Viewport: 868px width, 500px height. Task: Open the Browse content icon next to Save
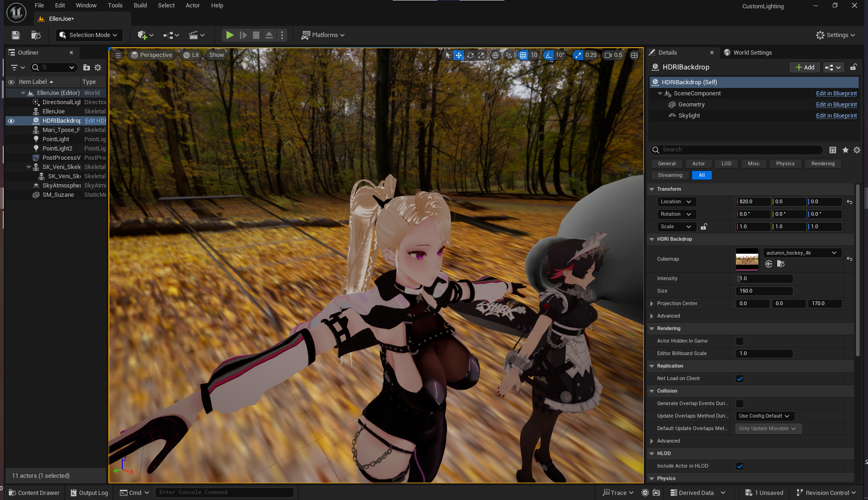tap(36, 35)
